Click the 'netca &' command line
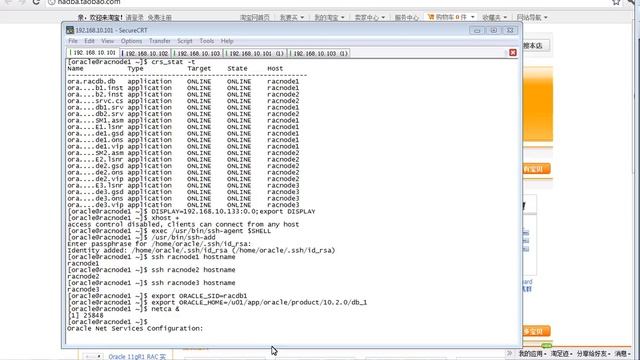Viewport: 640px width, 360px height. coord(124,309)
